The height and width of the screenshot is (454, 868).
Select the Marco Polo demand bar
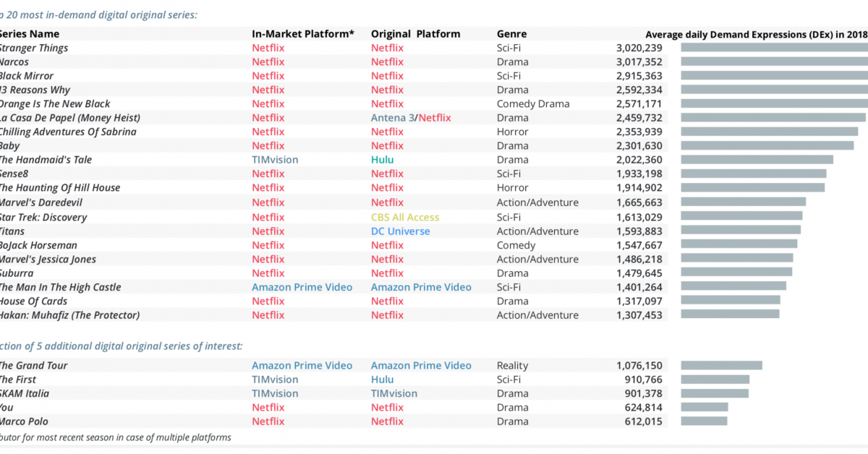pos(704,421)
